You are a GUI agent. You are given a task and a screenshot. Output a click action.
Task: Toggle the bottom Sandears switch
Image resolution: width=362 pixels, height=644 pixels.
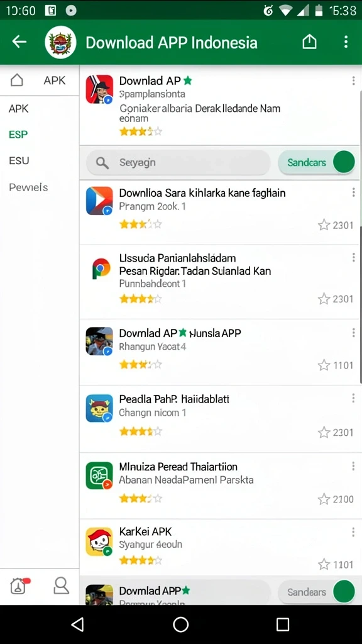[317, 592]
